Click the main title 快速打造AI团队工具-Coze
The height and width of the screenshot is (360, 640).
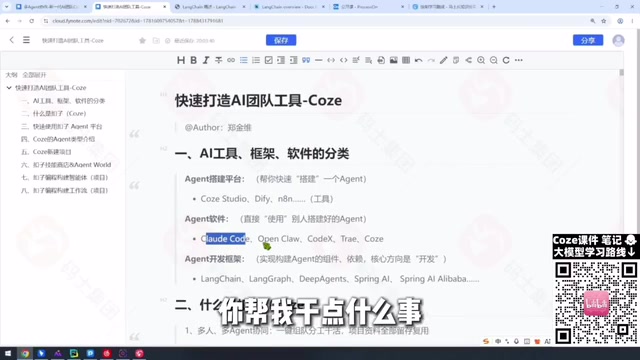pos(258,101)
